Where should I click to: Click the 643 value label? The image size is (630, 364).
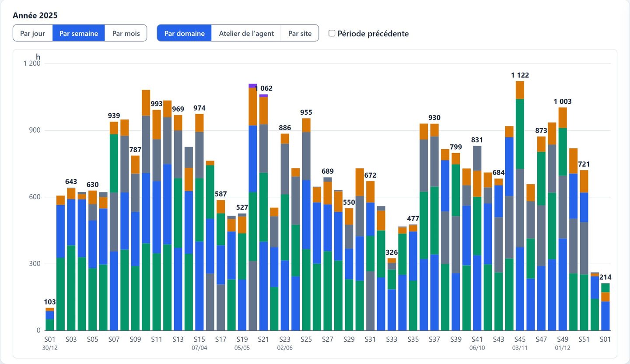point(71,182)
